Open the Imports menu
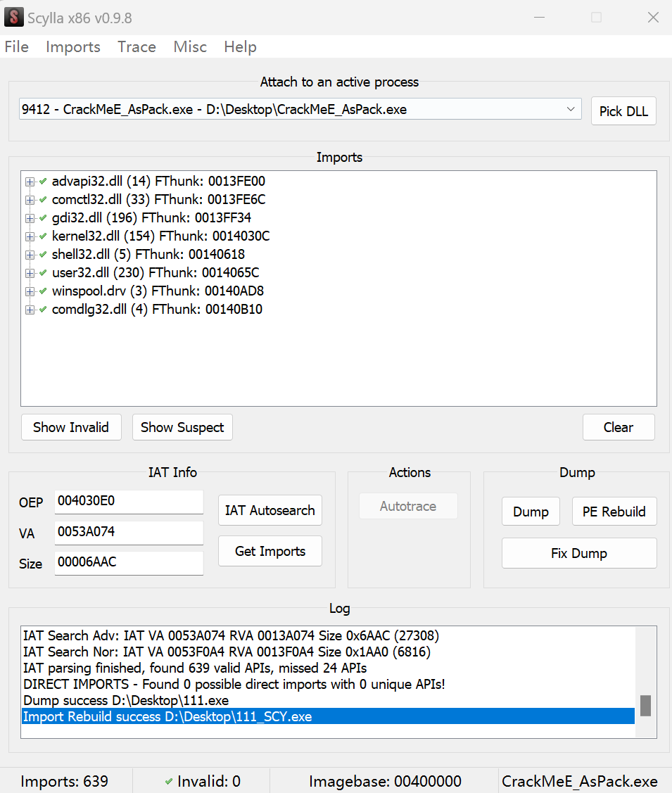The width and height of the screenshot is (672, 793). click(x=73, y=47)
